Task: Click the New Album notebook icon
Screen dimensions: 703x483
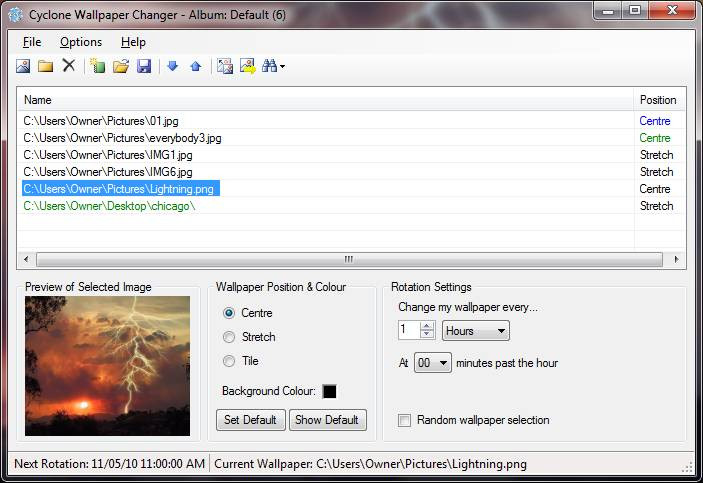Action: point(97,66)
